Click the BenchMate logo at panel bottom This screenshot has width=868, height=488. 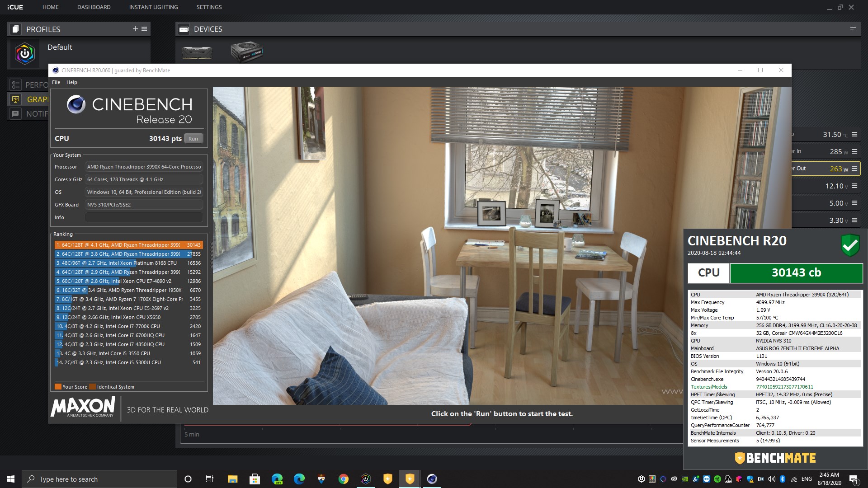click(x=775, y=458)
